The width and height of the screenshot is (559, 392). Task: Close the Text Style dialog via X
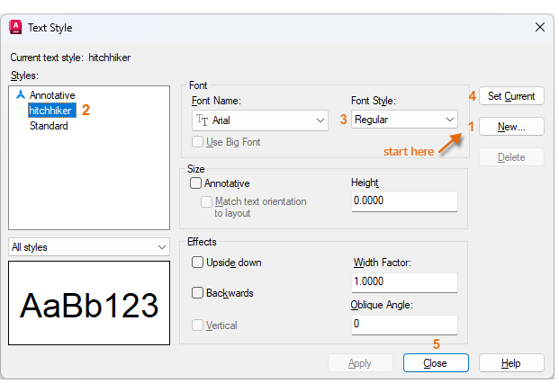coord(540,28)
